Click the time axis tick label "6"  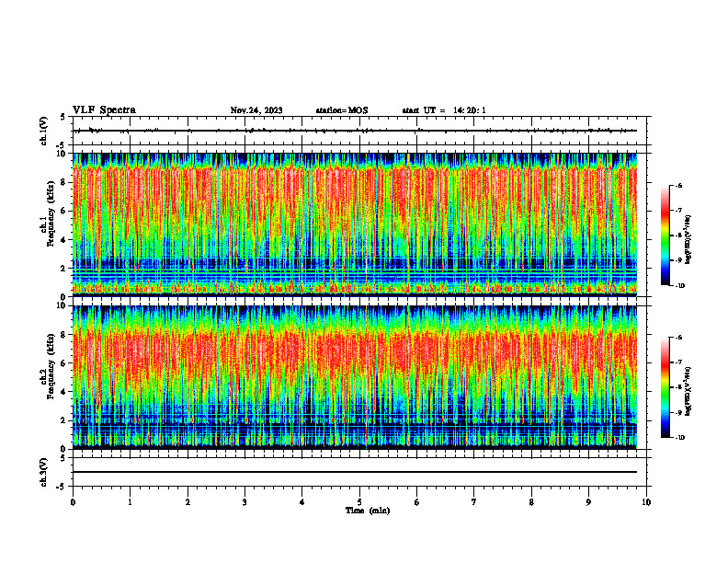pos(417,502)
